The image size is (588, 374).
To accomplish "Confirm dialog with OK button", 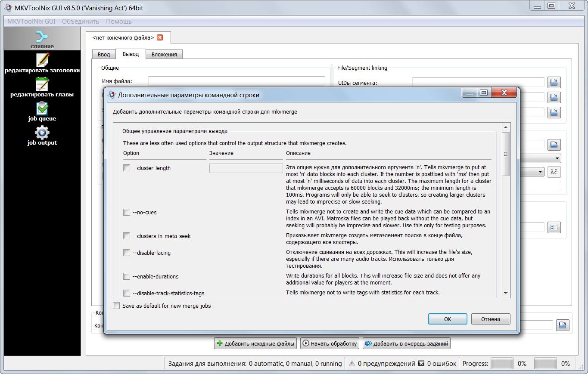I will [448, 319].
